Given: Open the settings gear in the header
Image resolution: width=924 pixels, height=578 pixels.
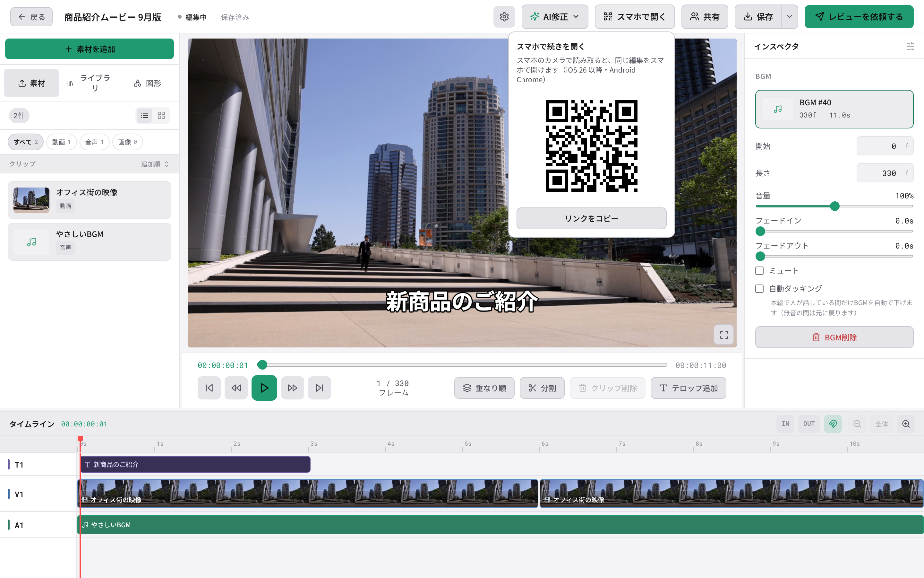Looking at the screenshot, I should point(504,17).
